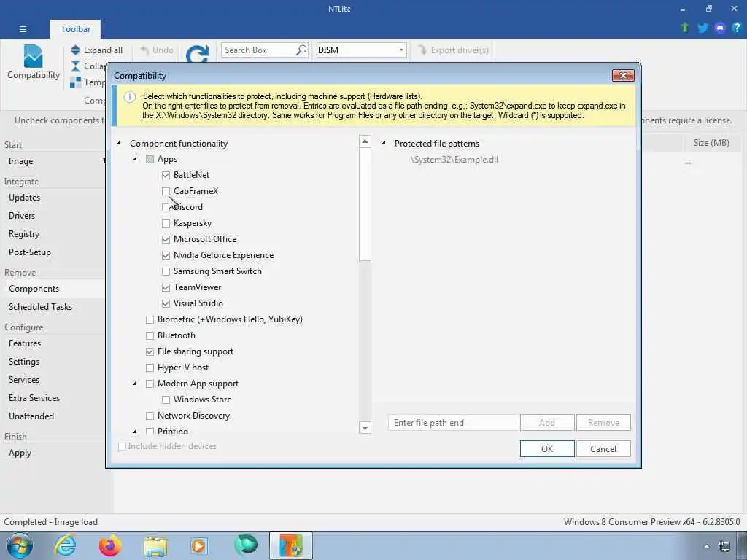
Task: Uncheck the BattleNet checkbox
Action: tap(166, 175)
